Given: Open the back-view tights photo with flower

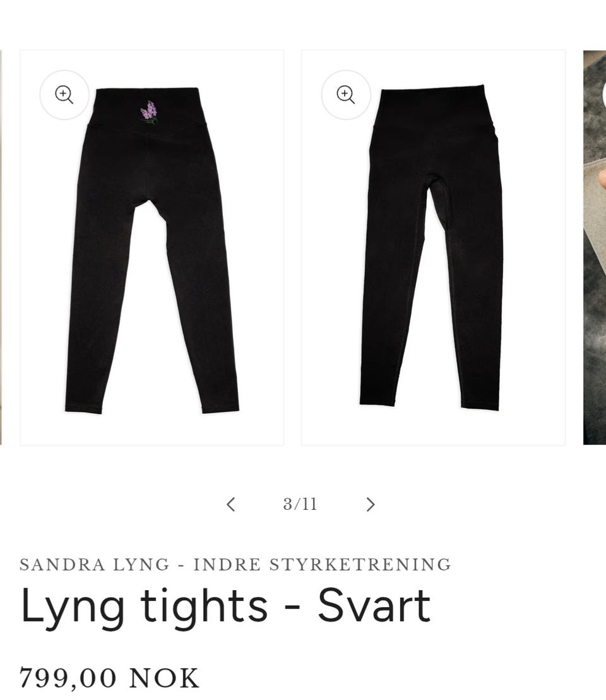Looking at the screenshot, I should [x=151, y=248].
